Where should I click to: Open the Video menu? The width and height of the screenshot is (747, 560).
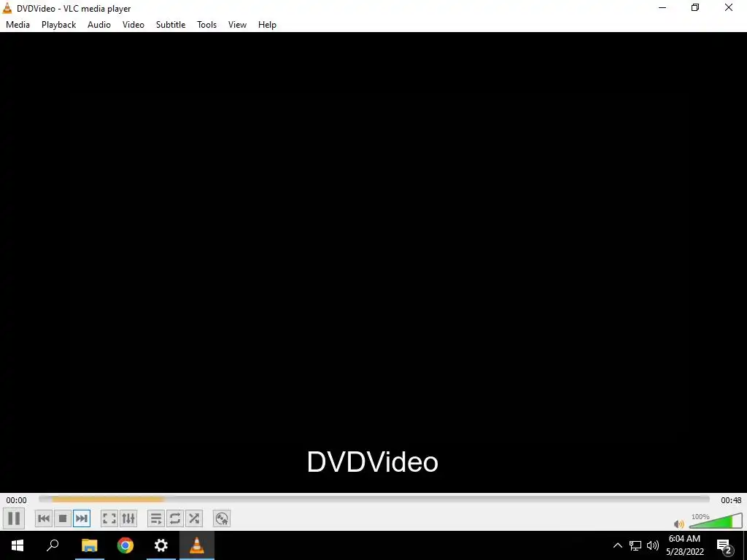(x=133, y=25)
